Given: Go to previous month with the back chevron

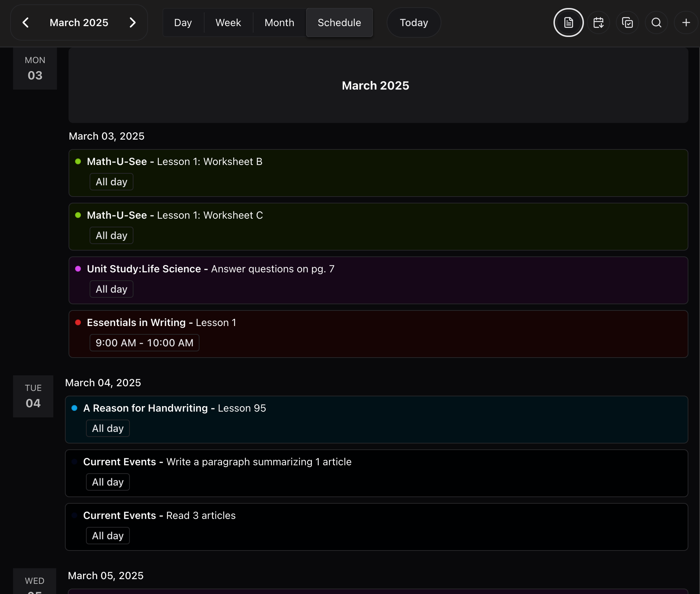Looking at the screenshot, I should (25, 22).
